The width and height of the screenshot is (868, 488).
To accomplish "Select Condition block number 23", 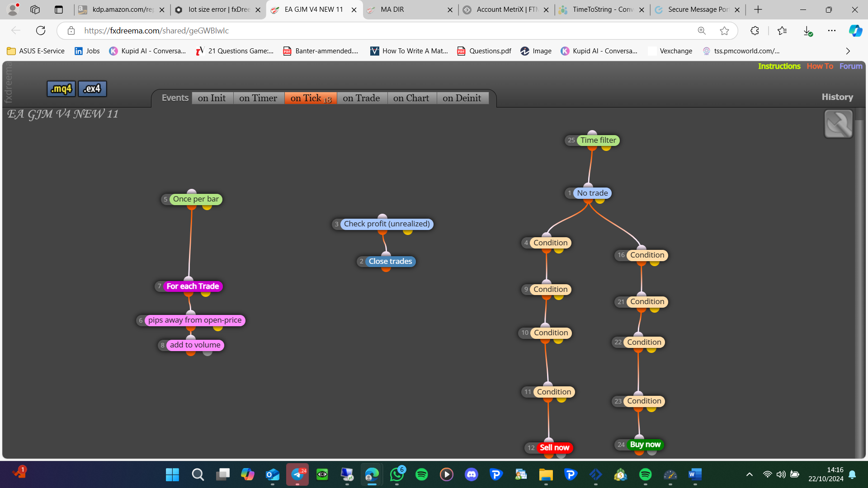I will pos(644,401).
